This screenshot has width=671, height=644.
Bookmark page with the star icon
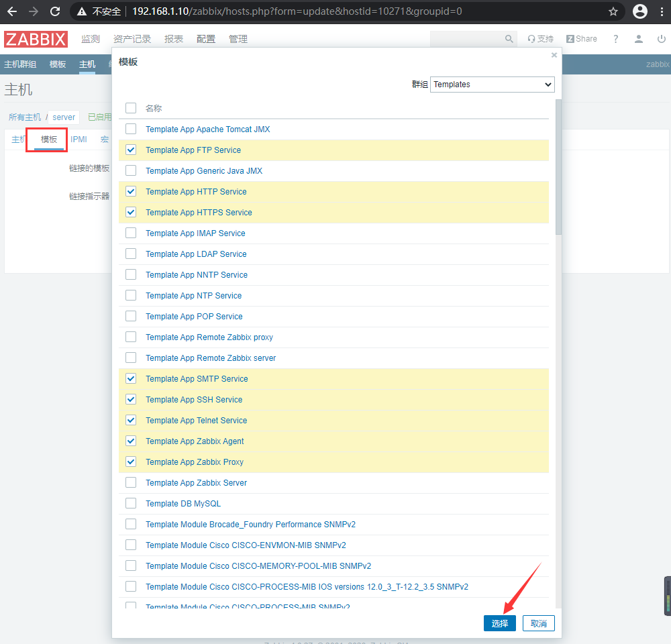pos(613,11)
